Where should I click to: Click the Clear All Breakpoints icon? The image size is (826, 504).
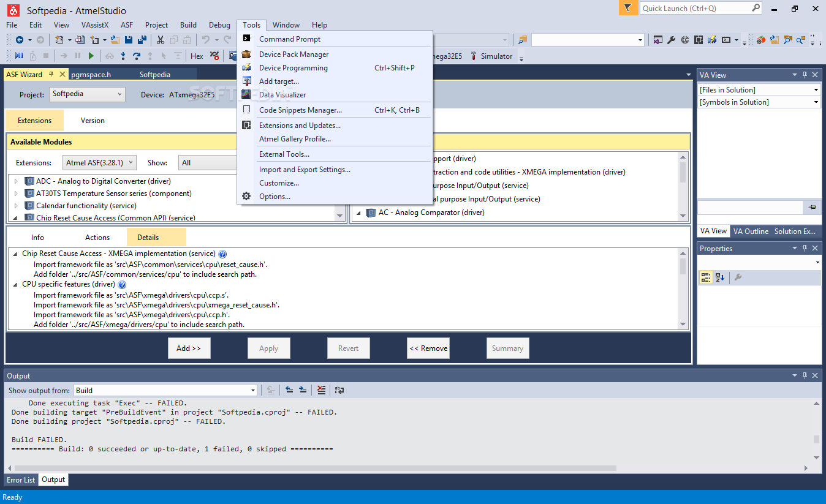[x=214, y=56]
